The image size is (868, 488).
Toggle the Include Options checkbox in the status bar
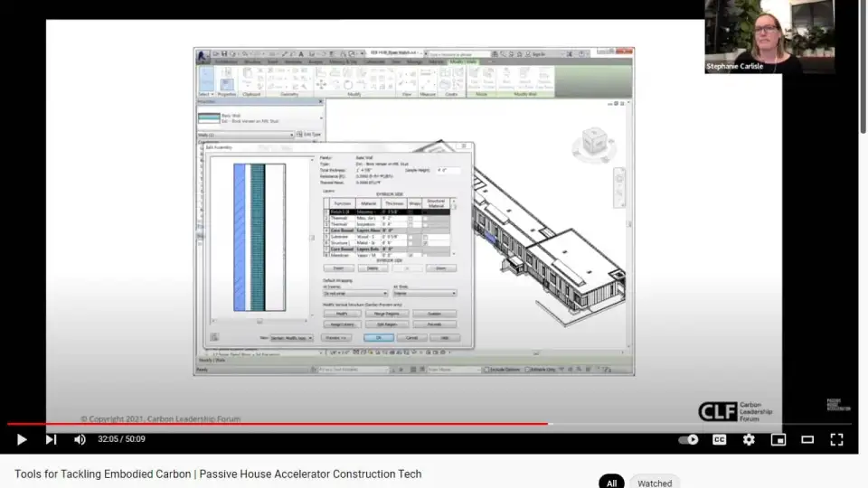click(x=487, y=370)
